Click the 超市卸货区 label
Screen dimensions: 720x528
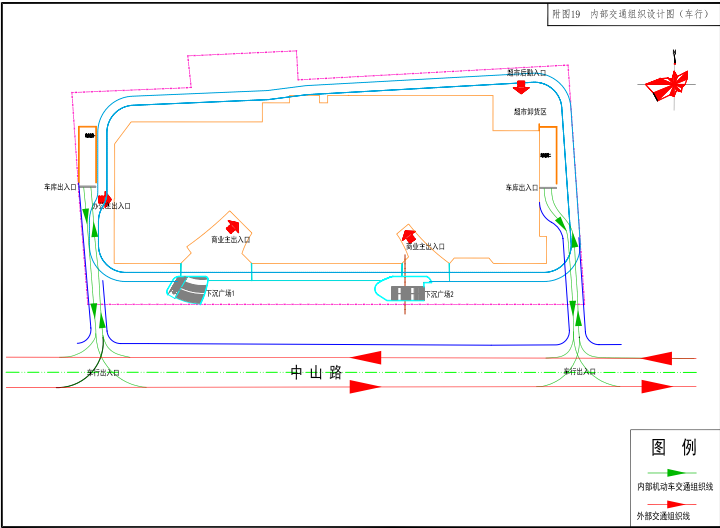pyautogui.click(x=530, y=112)
